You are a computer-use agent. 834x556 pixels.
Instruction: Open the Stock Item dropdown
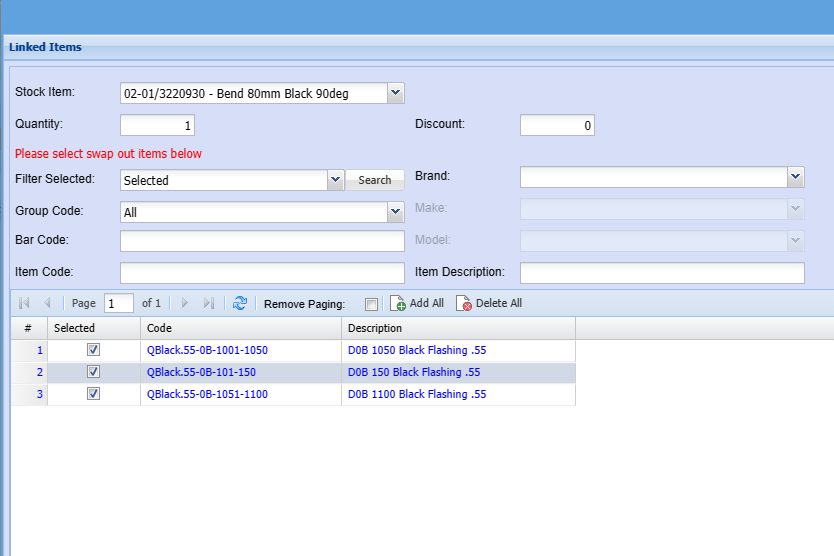point(395,93)
